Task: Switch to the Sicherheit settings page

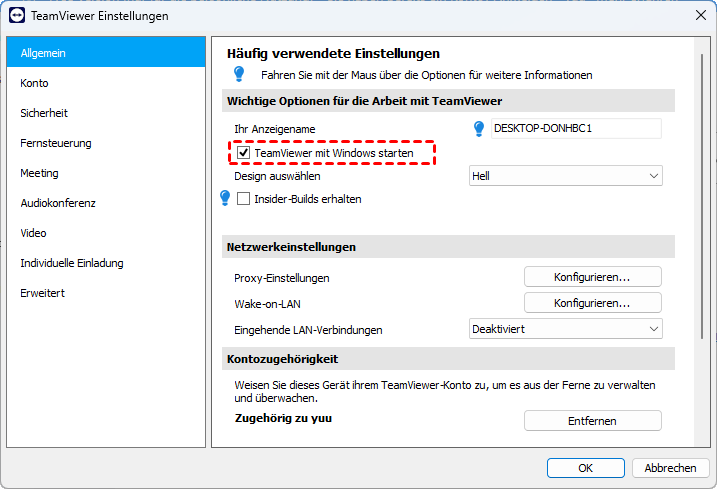Action: tap(44, 113)
